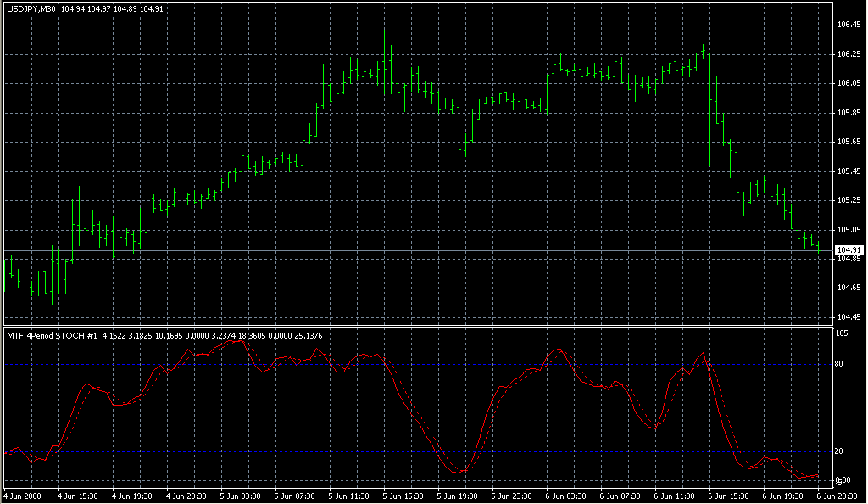
Task: Select the 105.45 level on price scale
Action: [849, 171]
